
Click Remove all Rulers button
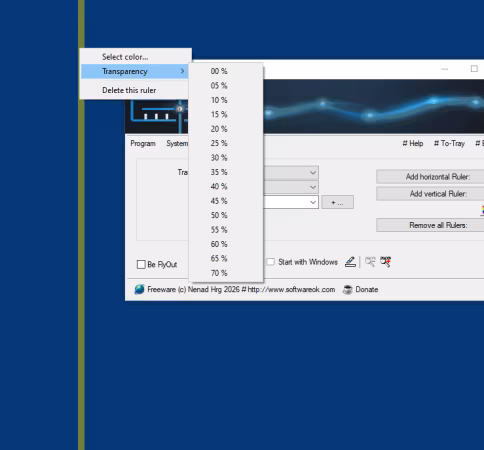[x=430, y=225]
